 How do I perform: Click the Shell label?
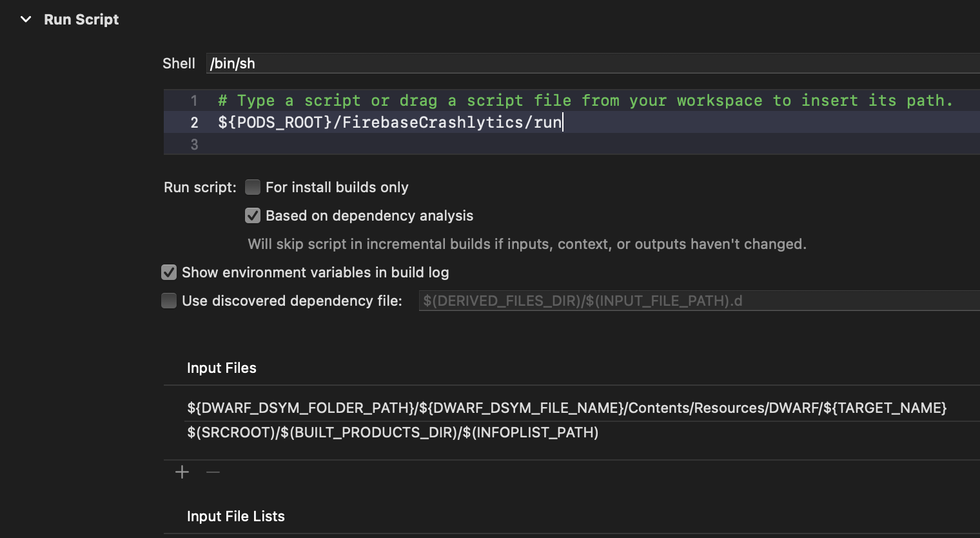click(x=179, y=63)
